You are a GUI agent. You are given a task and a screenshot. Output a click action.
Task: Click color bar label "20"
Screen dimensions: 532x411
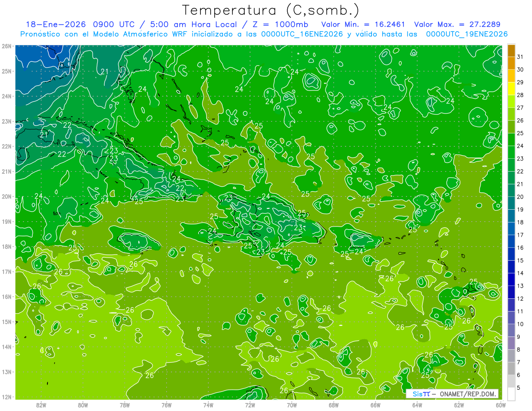point(520,197)
